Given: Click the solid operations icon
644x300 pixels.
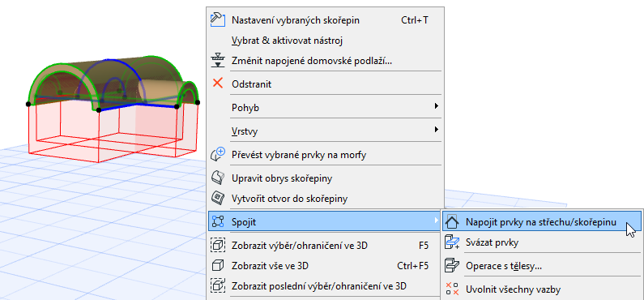Looking at the screenshot, I should click(x=452, y=265).
